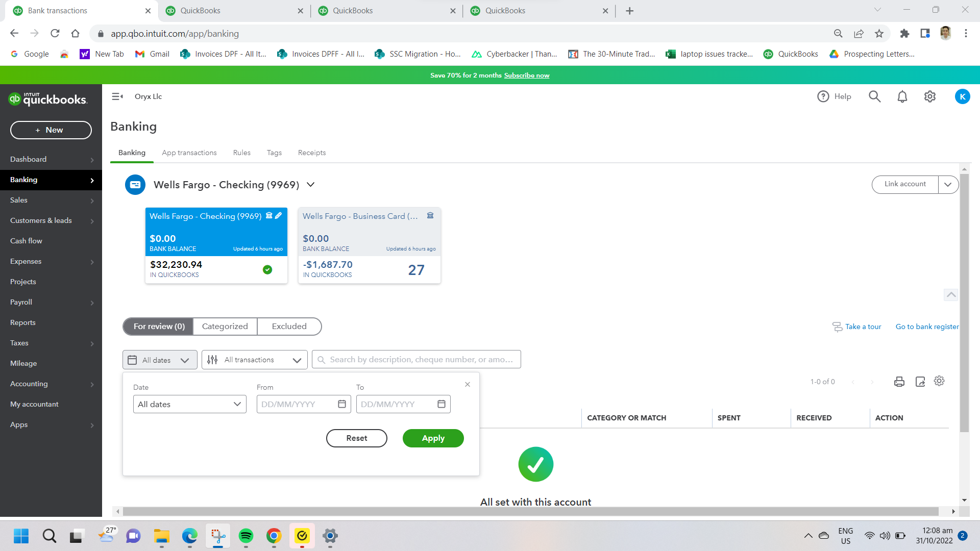Select For review (0) view
The width and height of the screenshot is (980, 551).
(x=159, y=327)
